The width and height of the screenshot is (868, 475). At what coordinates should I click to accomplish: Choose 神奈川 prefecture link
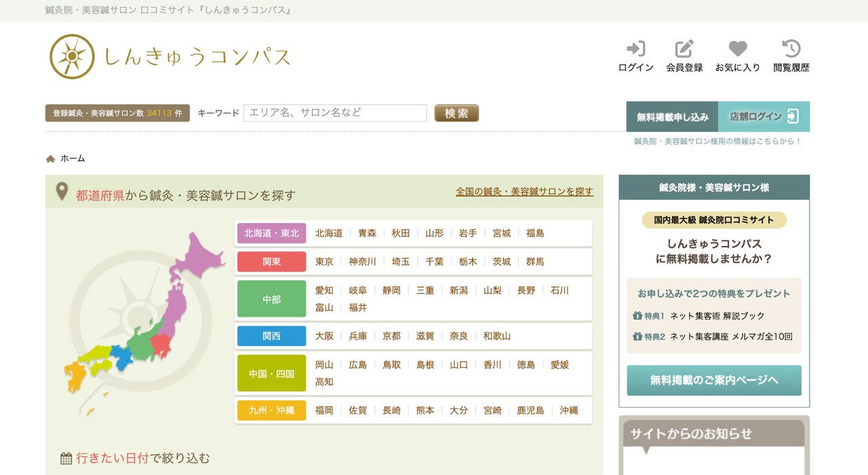pos(363,261)
